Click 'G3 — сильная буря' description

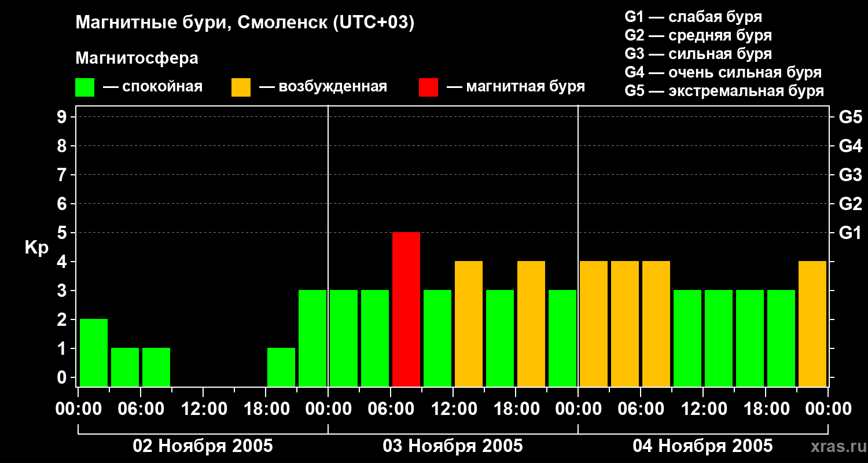click(x=698, y=54)
